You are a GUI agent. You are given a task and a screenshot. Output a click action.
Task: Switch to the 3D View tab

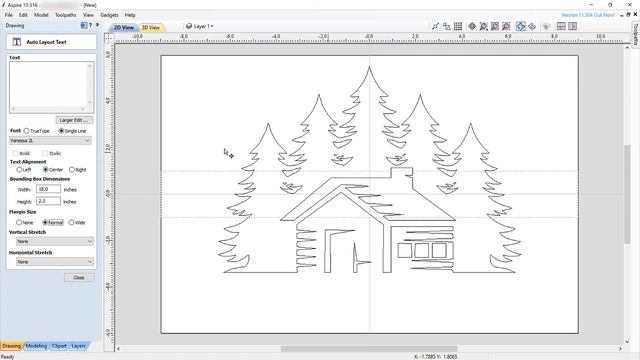pos(151,27)
